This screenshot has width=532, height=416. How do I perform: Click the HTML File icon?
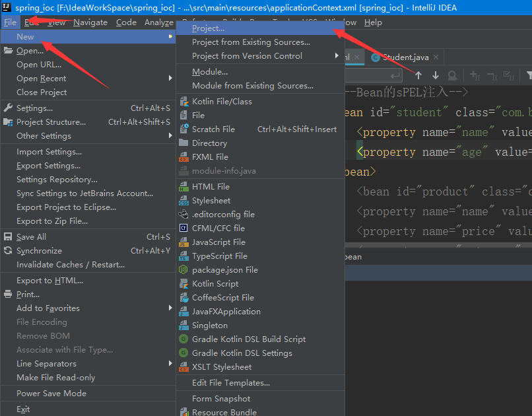tap(183, 187)
